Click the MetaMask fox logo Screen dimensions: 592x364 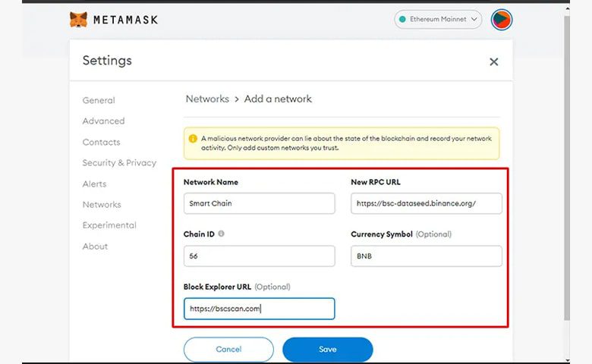78,19
